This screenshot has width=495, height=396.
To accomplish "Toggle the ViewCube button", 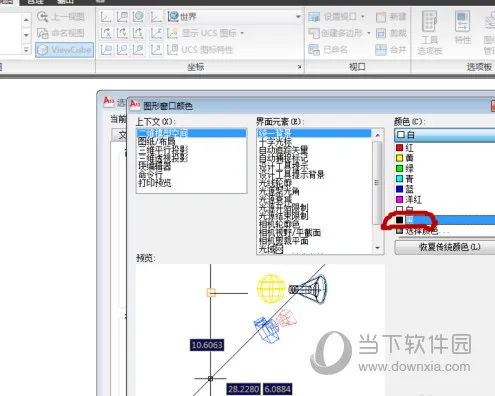I will (x=64, y=50).
